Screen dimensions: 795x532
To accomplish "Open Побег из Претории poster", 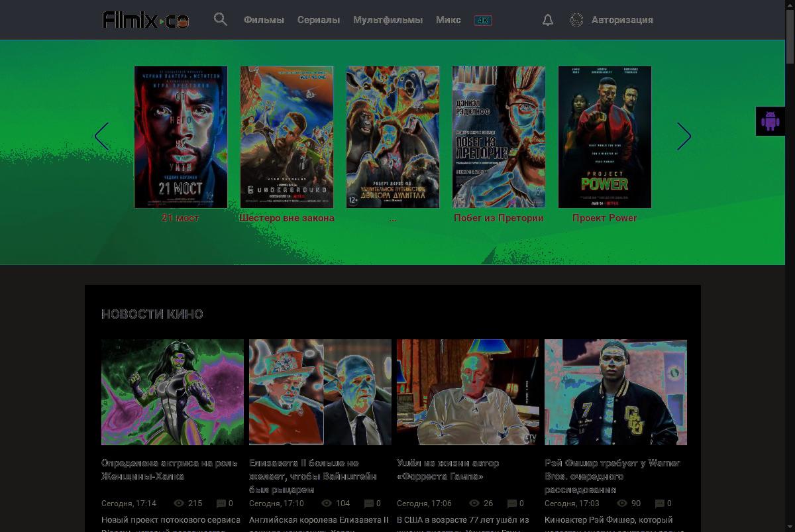I will pos(499,137).
